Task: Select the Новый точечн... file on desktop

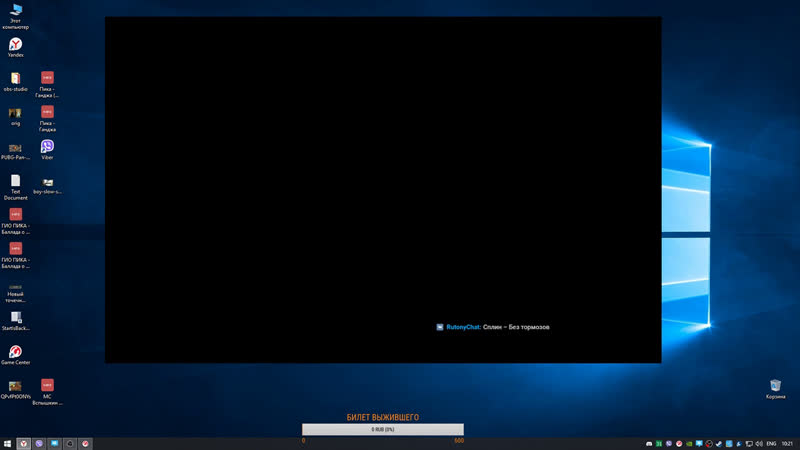Action: click(15, 293)
